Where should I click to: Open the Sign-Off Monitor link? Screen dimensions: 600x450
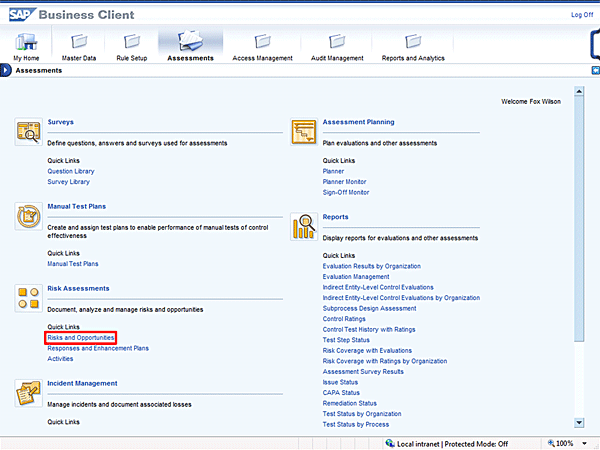coord(346,192)
